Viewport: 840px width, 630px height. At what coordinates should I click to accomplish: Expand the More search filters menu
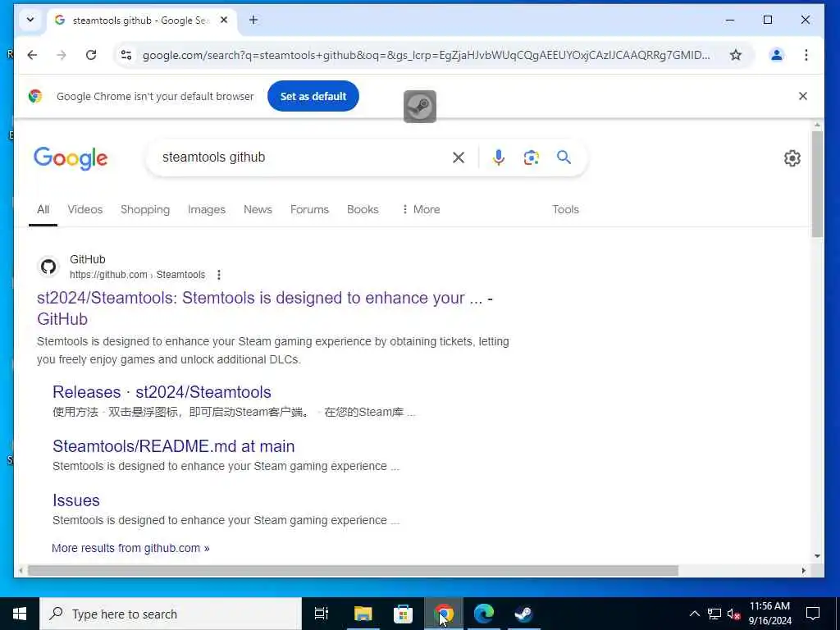click(x=421, y=209)
